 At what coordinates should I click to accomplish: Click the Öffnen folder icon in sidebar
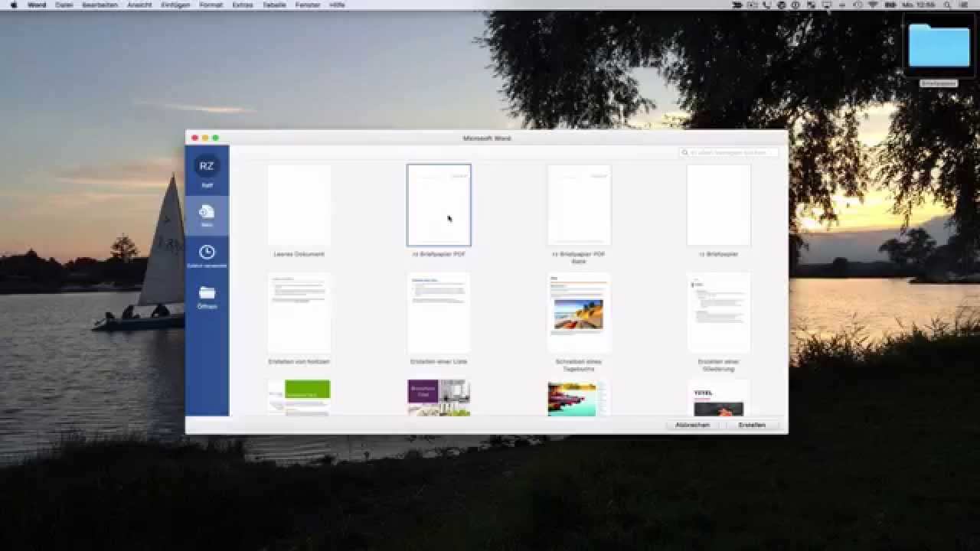[x=207, y=293]
